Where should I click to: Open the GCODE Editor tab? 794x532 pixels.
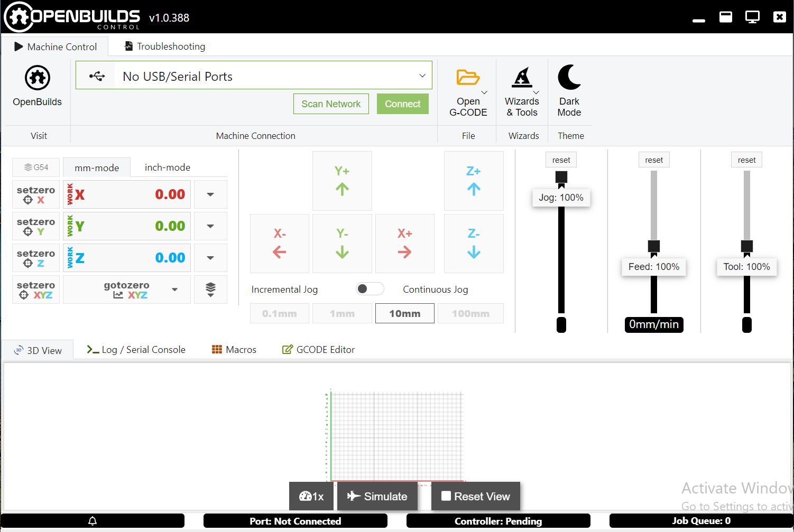tap(319, 350)
